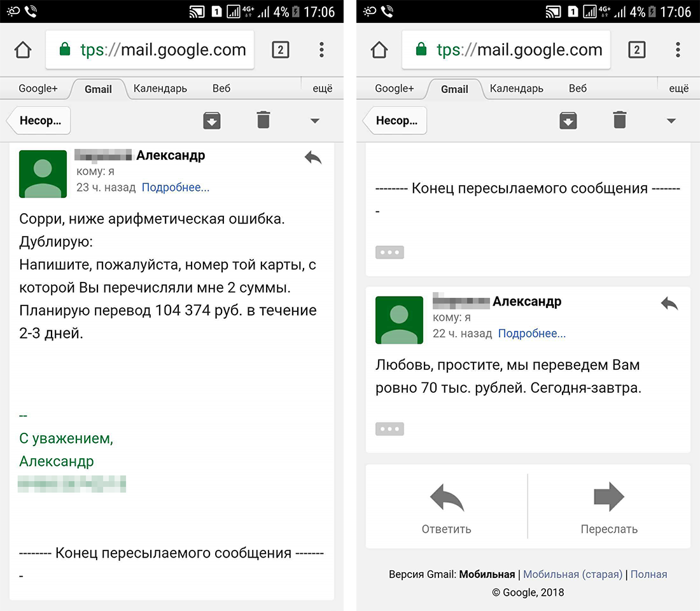
Task: Switch to Google+ tab in left phone
Action: point(38,88)
